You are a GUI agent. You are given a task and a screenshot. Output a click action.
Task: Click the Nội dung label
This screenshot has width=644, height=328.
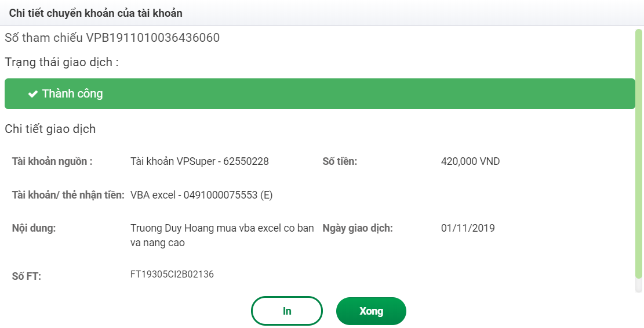click(x=34, y=228)
